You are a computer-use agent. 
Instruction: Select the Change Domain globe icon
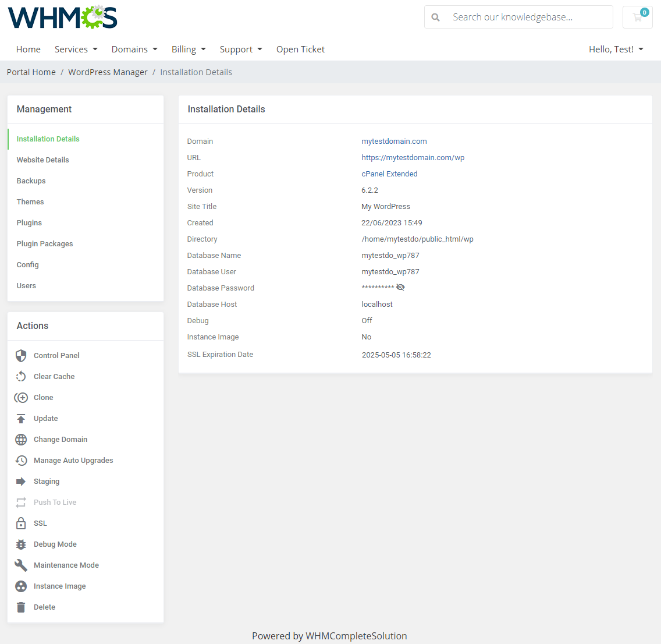click(21, 439)
